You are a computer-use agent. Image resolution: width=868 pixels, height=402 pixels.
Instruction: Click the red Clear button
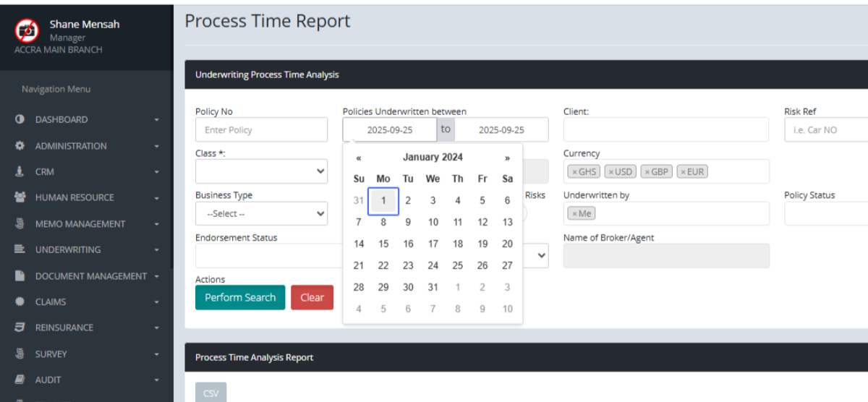pos(312,297)
